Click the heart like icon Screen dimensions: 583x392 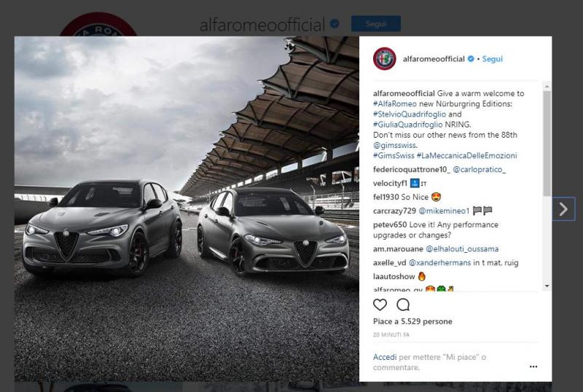tap(380, 305)
